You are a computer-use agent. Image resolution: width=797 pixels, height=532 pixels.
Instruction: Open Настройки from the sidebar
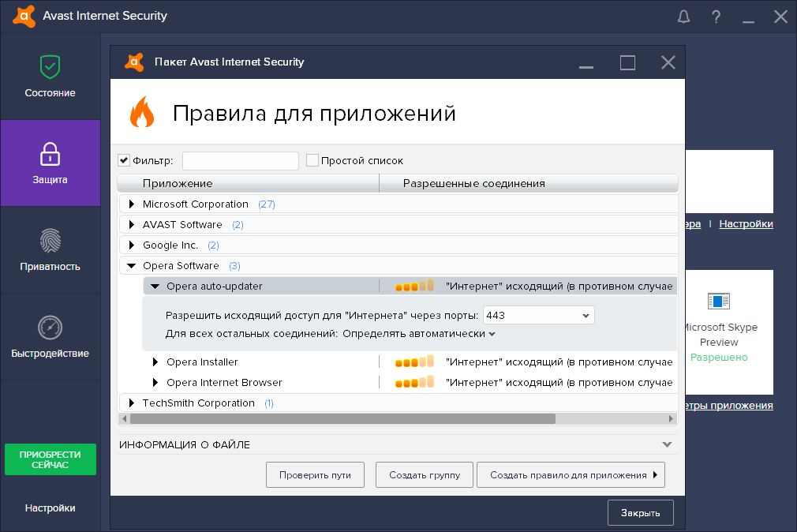pyautogui.click(x=50, y=508)
